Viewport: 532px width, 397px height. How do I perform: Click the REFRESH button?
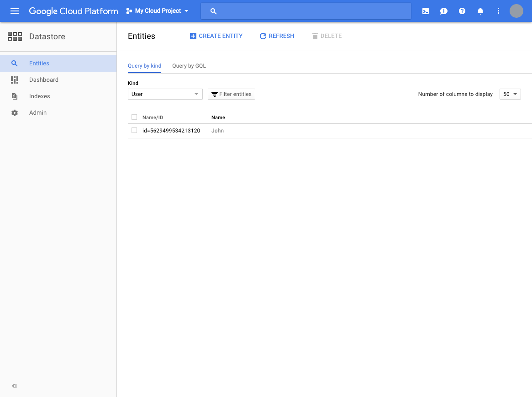tap(277, 36)
